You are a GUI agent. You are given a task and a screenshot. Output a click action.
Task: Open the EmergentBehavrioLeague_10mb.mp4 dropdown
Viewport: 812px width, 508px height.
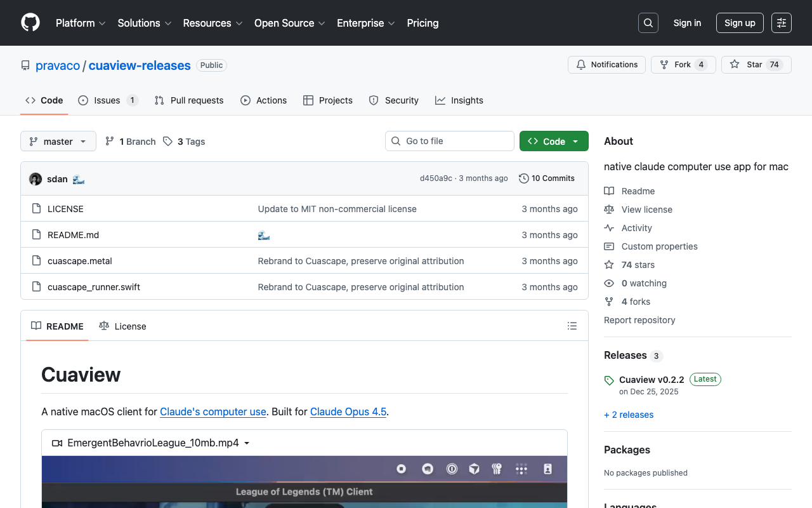point(247,443)
